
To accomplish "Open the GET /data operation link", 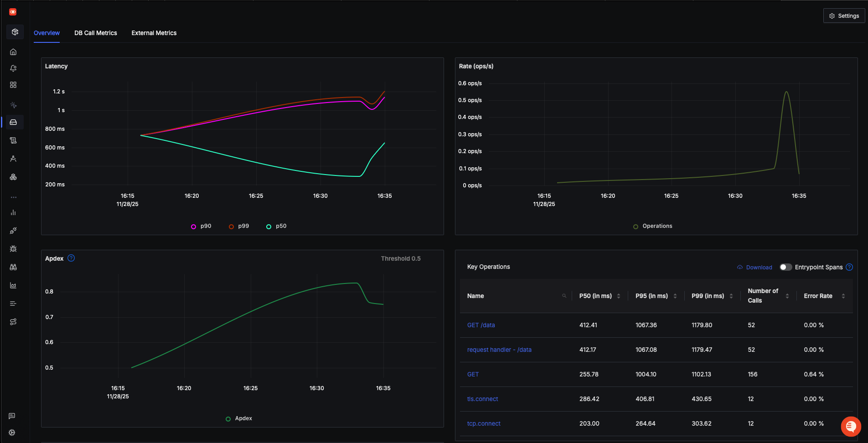I will pyautogui.click(x=480, y=325).
